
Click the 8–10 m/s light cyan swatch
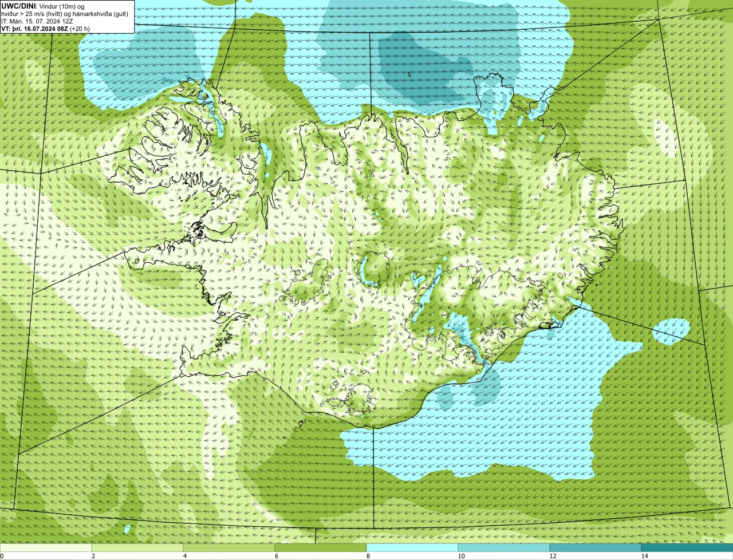pos(412,547)
